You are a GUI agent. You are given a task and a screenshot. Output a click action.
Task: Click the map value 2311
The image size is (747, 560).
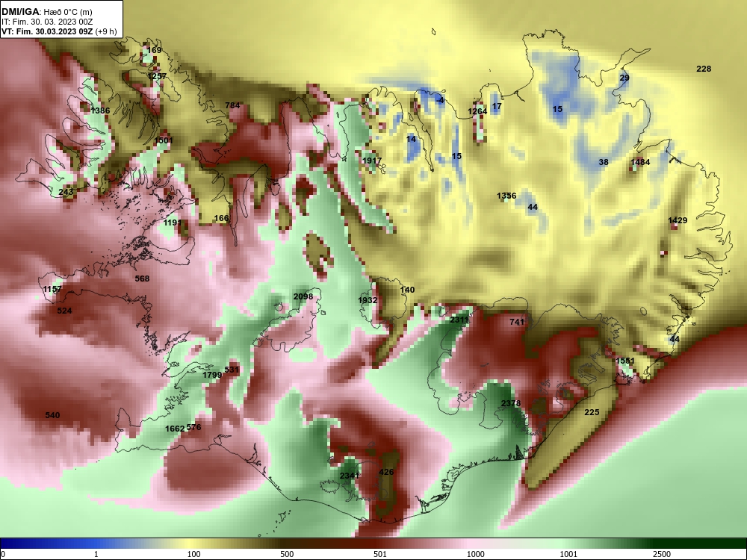click(x=459, y=320)
